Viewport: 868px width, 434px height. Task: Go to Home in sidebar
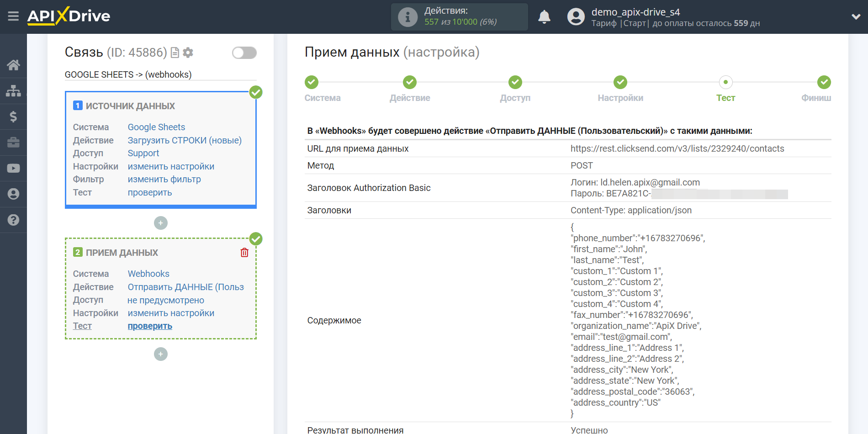click(13, 65)
